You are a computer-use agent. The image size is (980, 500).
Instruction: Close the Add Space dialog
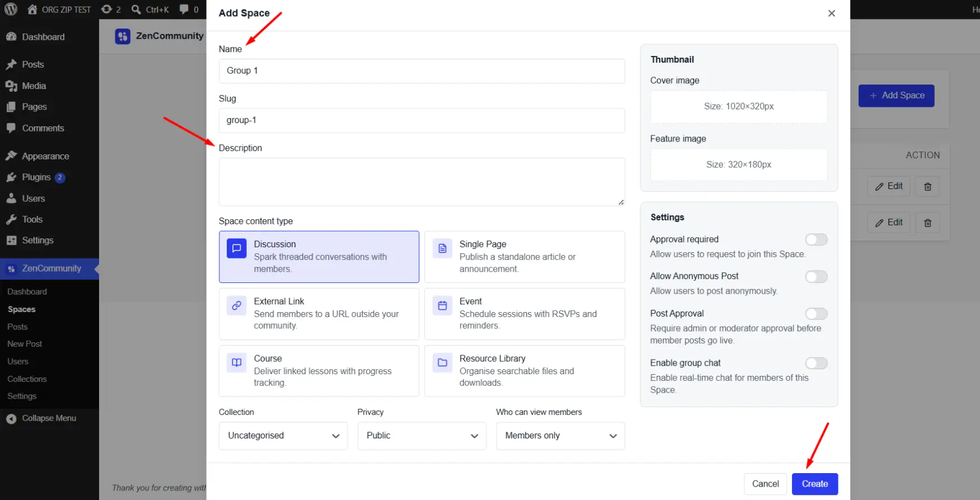click(832, 13)
